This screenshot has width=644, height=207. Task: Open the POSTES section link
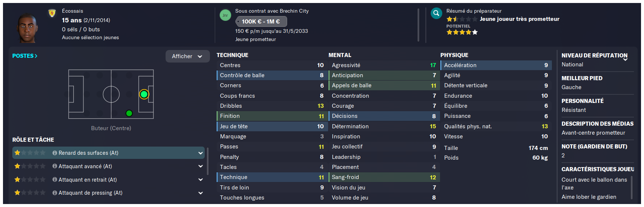pyautogui.click(x=25, y=56)
